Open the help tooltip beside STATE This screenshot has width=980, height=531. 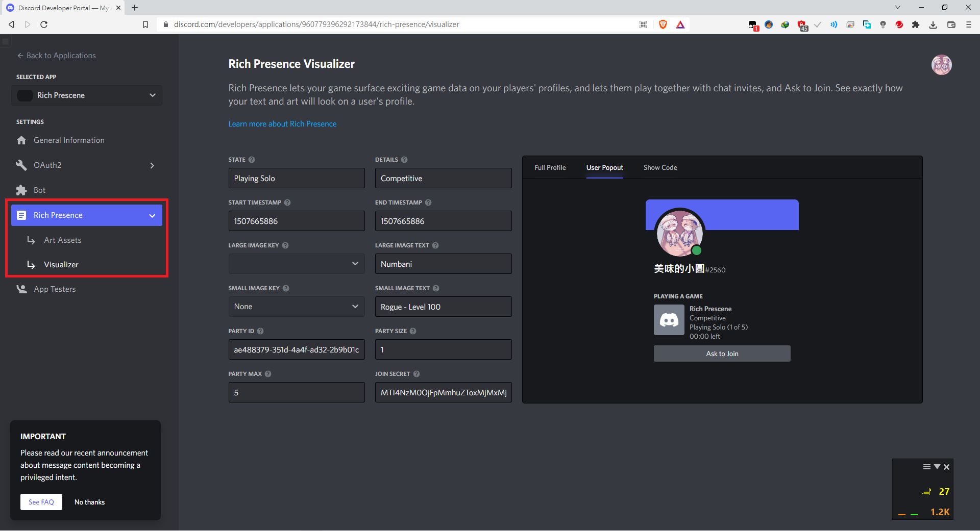point(251,160)
